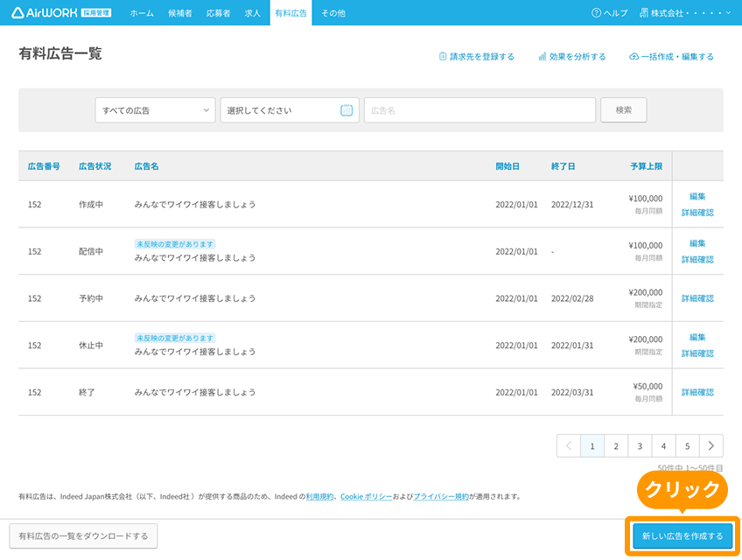Screen dimensions: 742x560
Task: Click 有料広告の一覧をダウンロードする button
Action: (83, 535)
